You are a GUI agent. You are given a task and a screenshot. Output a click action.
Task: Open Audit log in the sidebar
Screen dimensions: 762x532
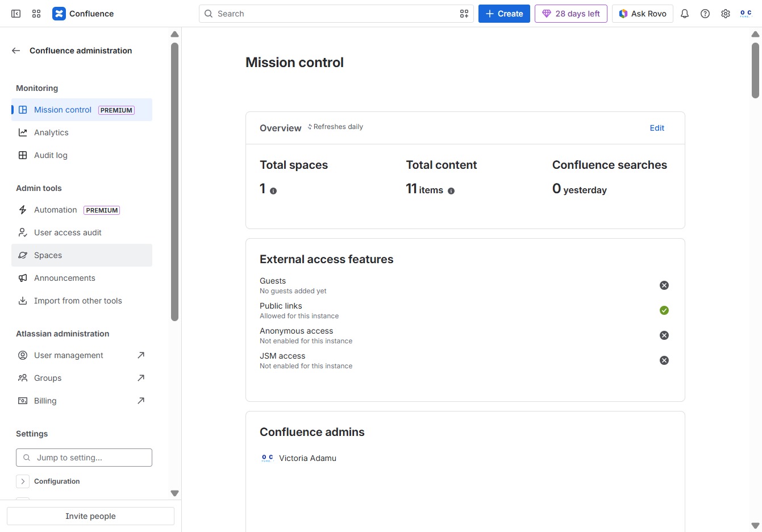(x=82, y=155)
